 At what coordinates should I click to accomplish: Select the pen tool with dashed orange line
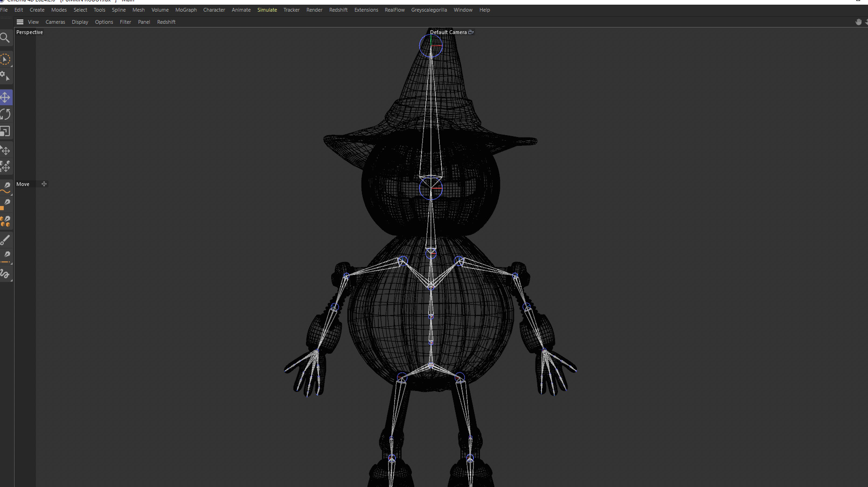click(5, 257)
